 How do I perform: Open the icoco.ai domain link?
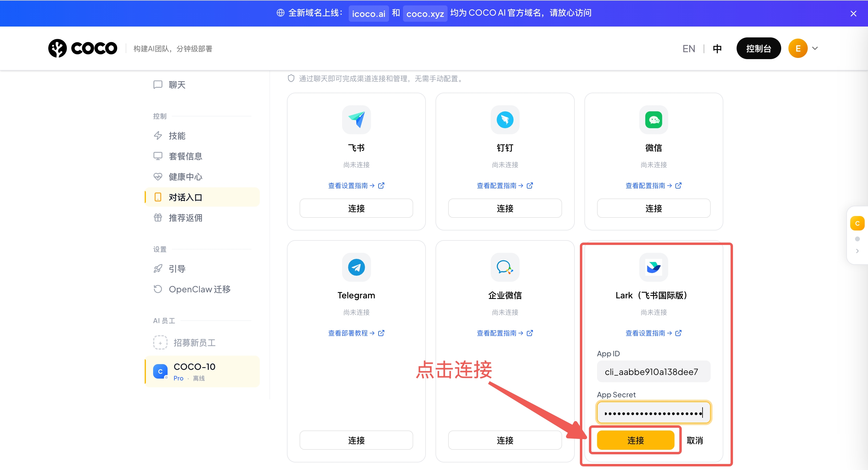[x=368, y=14]
